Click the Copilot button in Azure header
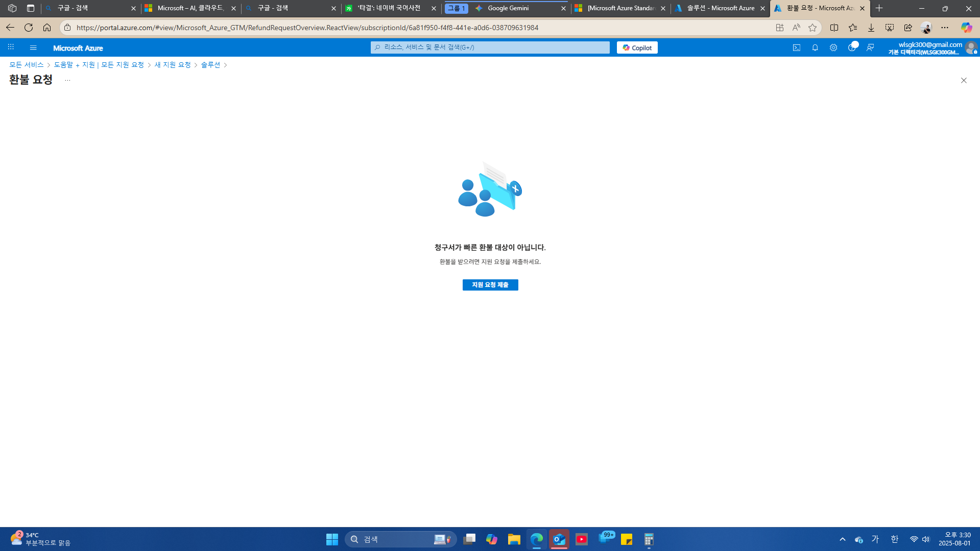 (x=637, y=47)
